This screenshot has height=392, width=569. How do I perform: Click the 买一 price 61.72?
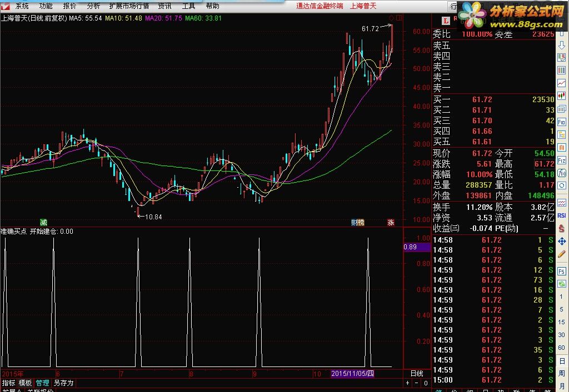click(x=482, y=99)
